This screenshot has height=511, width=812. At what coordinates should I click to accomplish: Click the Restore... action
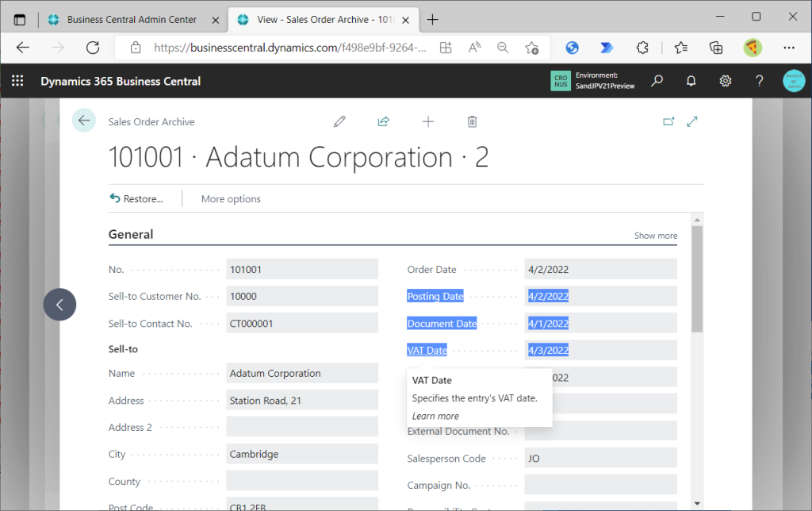click(136, 199)
